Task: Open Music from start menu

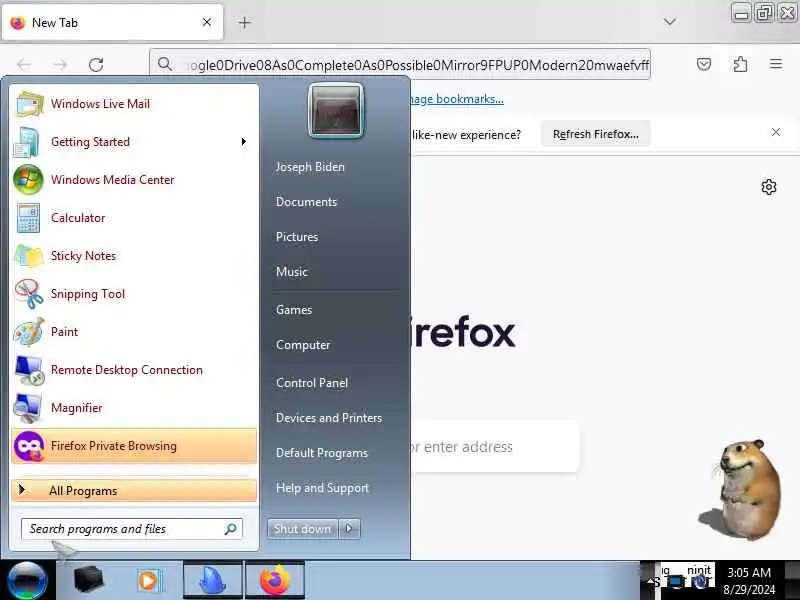Action: pos(292,272)
